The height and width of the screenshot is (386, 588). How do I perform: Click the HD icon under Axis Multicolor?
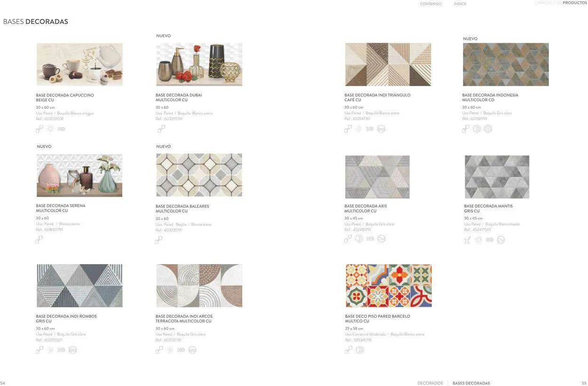[x=370, y=239]
